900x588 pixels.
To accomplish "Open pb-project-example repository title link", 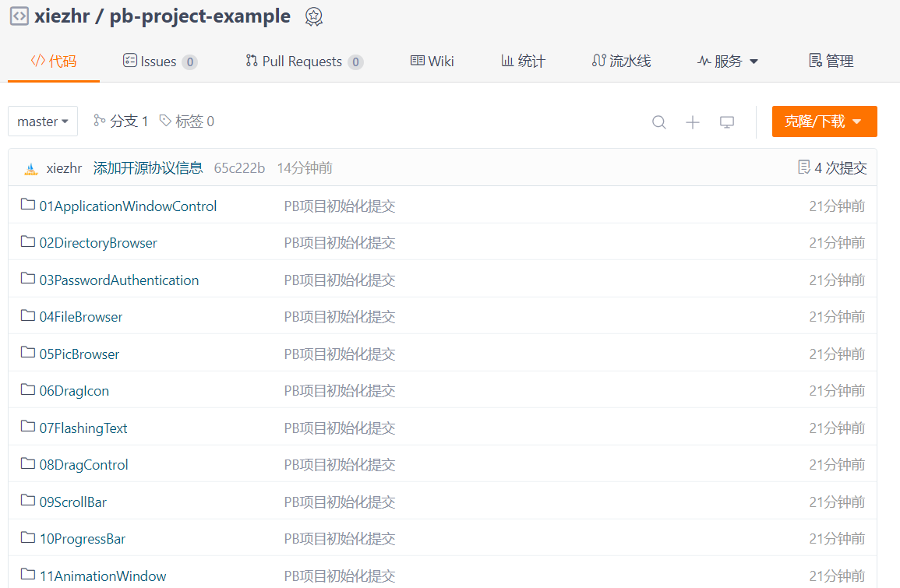I will pos(199,16).
